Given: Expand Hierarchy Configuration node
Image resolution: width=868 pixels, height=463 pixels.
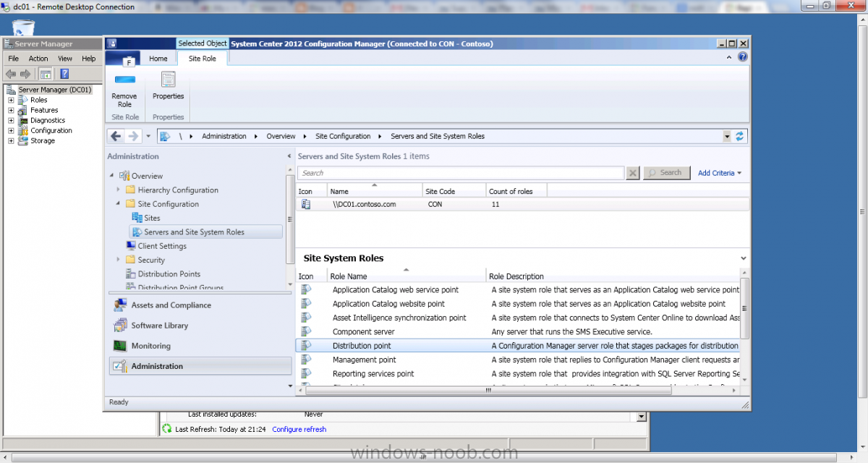Looking at the screenshot, I should click(x=119, y=190).
